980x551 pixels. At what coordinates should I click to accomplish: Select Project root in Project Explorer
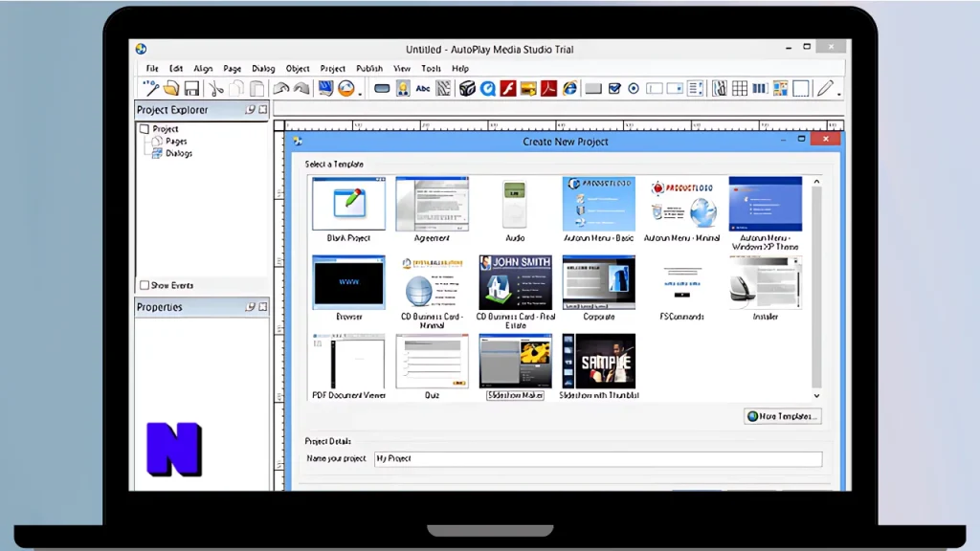click(x=165, y=129)
